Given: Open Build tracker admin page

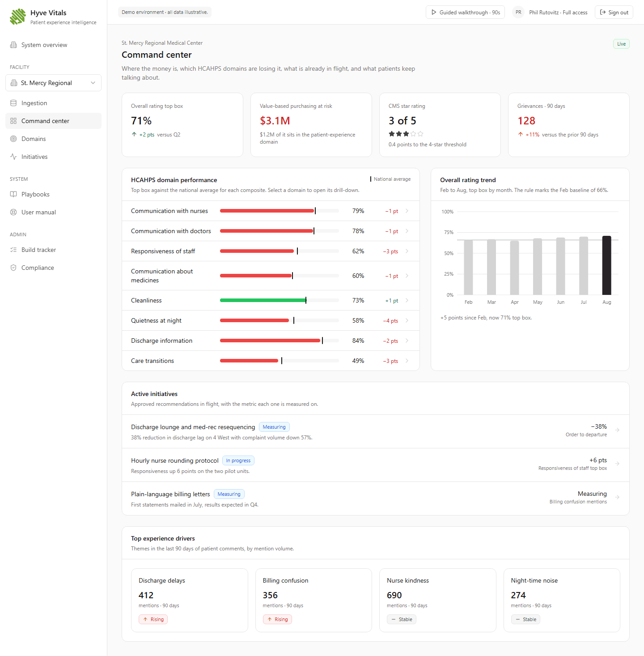Looking at the screenshot, I should [53, 250].
